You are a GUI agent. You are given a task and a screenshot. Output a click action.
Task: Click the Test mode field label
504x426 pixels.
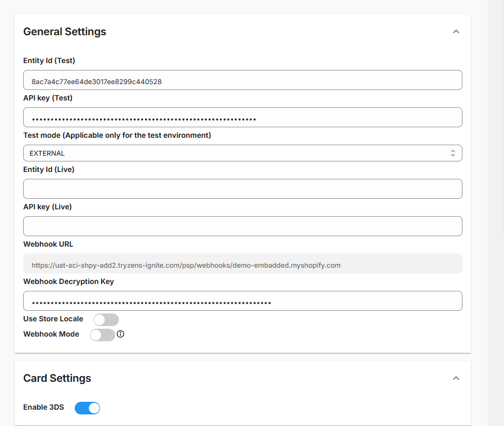[x=117, y=135]
